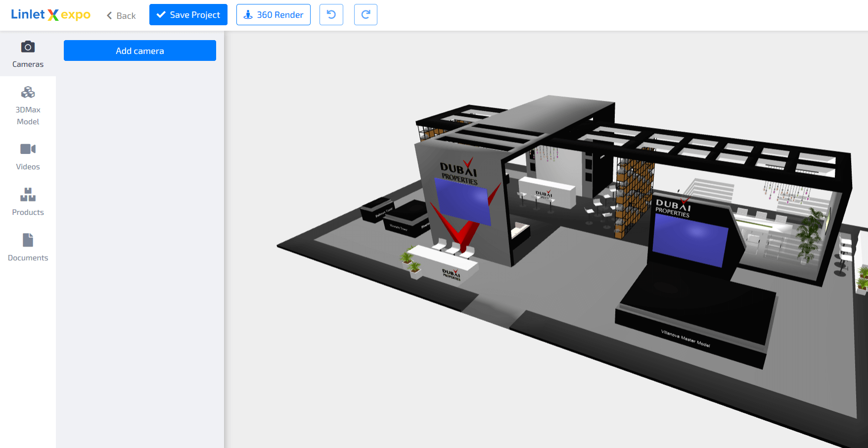Redo the last action

tap(365, 15)
